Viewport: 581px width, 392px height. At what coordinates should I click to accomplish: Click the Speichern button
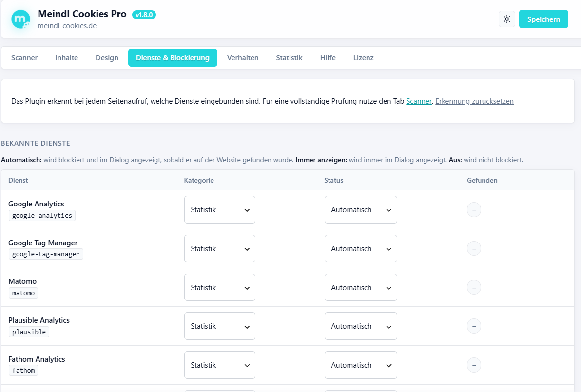pyautogui.click(x=543, y=19)
